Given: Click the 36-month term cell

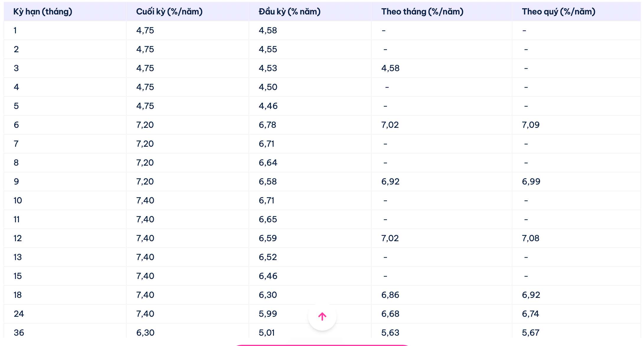Looking at the screenshot, I should pyautogui.click(x=19, y=333).
